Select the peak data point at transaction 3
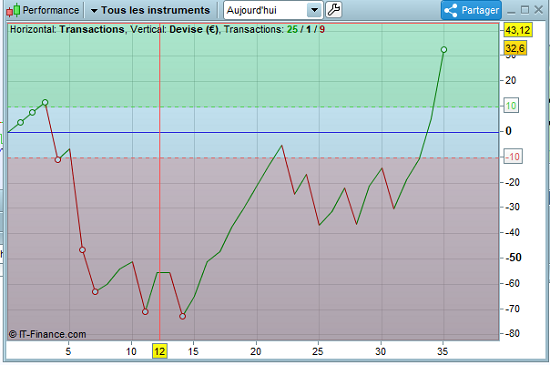 tap(45, 102)
